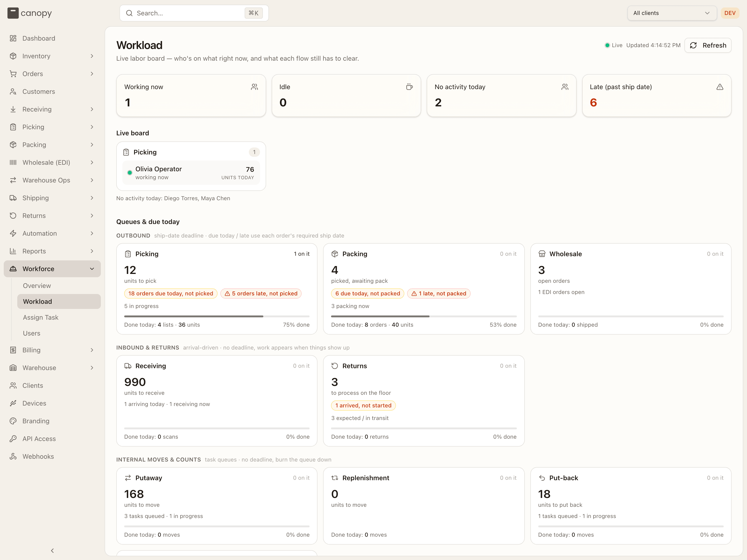Open the Overview submenu item
This screenshot has height=560, width=747.
(59, 286)
